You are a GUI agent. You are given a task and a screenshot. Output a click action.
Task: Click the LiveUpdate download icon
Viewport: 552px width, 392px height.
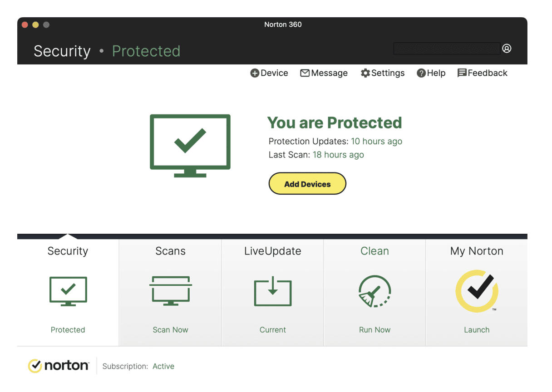pos(272,292)
